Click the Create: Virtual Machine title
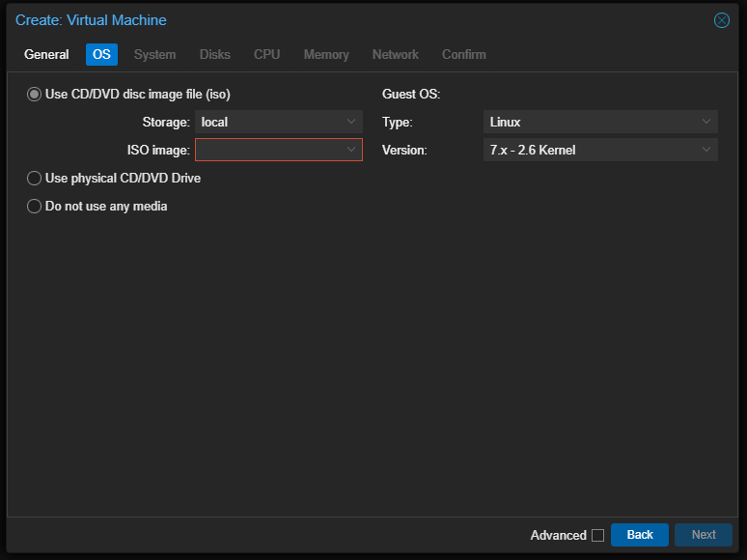Screen dimensions: 747x560 click(91, 20)
